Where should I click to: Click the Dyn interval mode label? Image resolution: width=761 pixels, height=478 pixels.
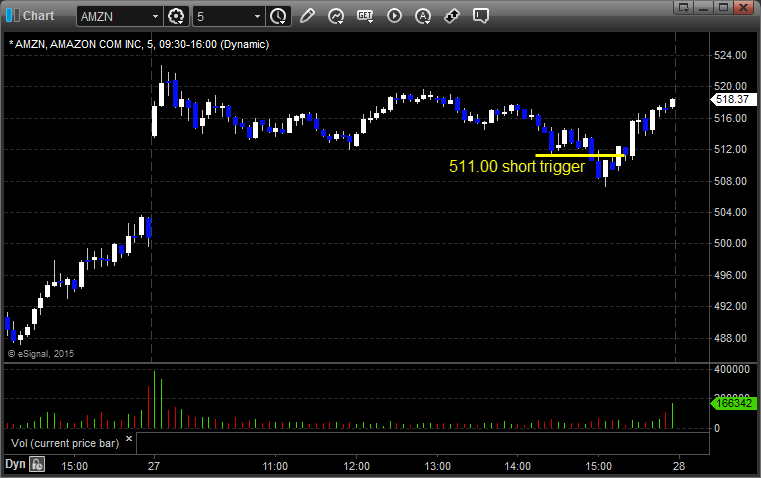15,464
